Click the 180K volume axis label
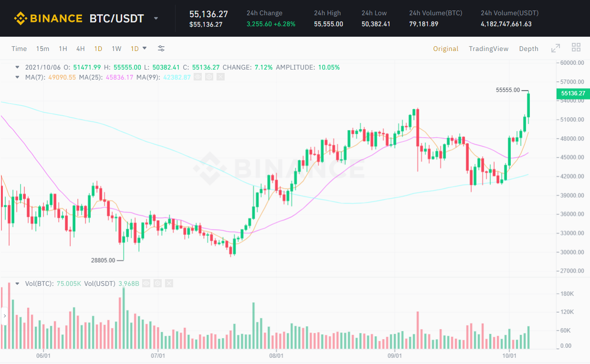Viewport: 590px width, 364px height. pyautogui.click(x=567, y=293)
